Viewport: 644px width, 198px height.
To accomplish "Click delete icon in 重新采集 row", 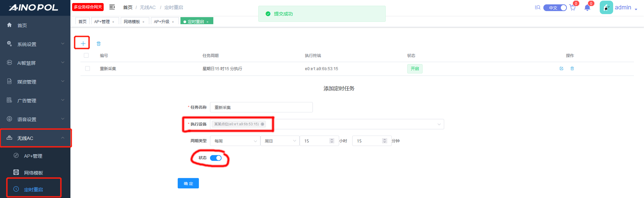I will (572, 68).
